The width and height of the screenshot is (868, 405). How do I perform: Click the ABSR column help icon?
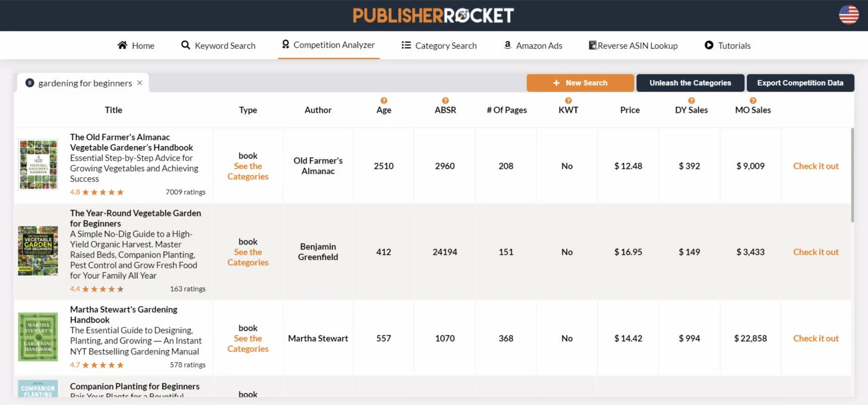click(x=445, y=101)
